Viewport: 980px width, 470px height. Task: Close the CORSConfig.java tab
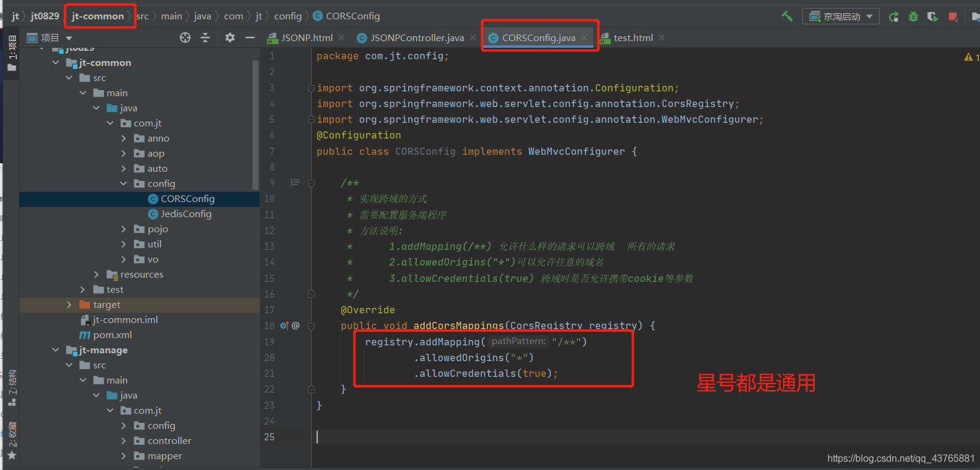coord(584,38)
